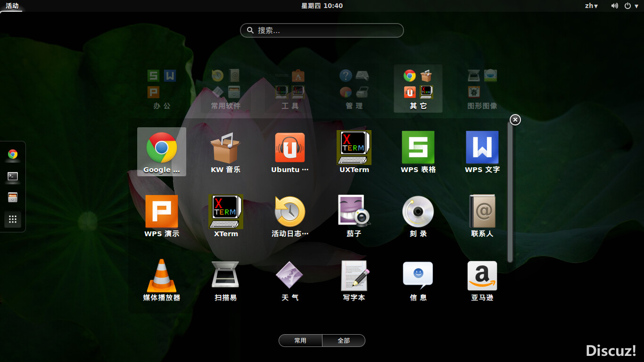Image resolution: width=644 pixels, height=362 pixels.
Task: Open the zh input language dropdown
Action: pyautogui.click(x=591, y=6)
